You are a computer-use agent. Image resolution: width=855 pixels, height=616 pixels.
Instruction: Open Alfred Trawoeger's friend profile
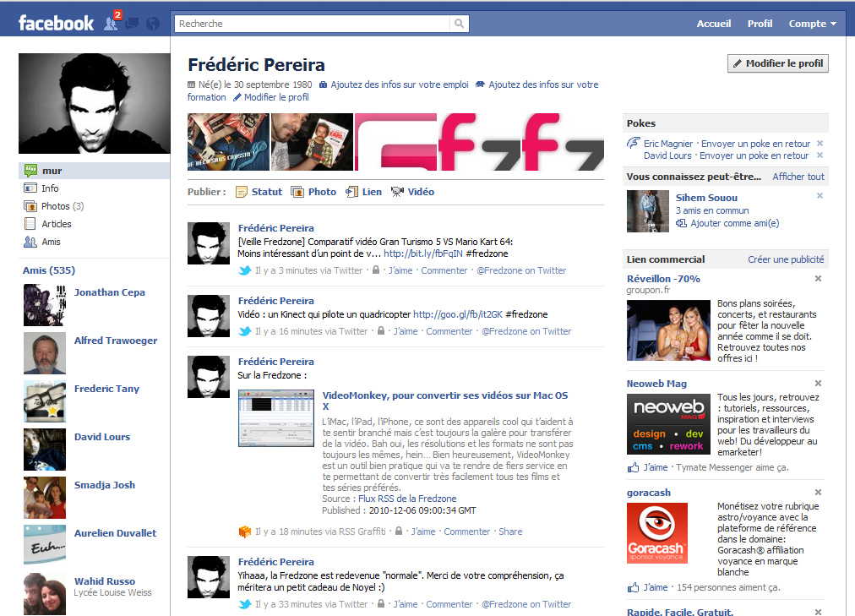pyautogui.click(x=116, y=341)
